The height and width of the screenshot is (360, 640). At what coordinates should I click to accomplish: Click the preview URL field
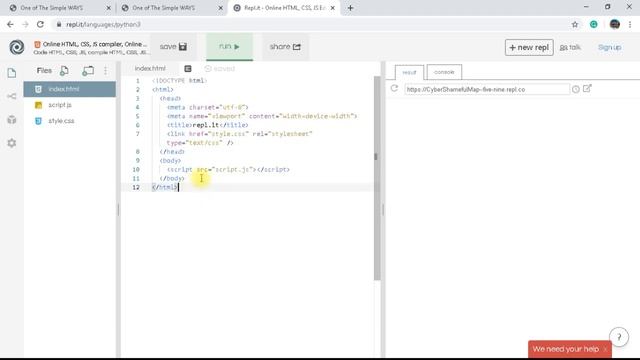point(487,89)
